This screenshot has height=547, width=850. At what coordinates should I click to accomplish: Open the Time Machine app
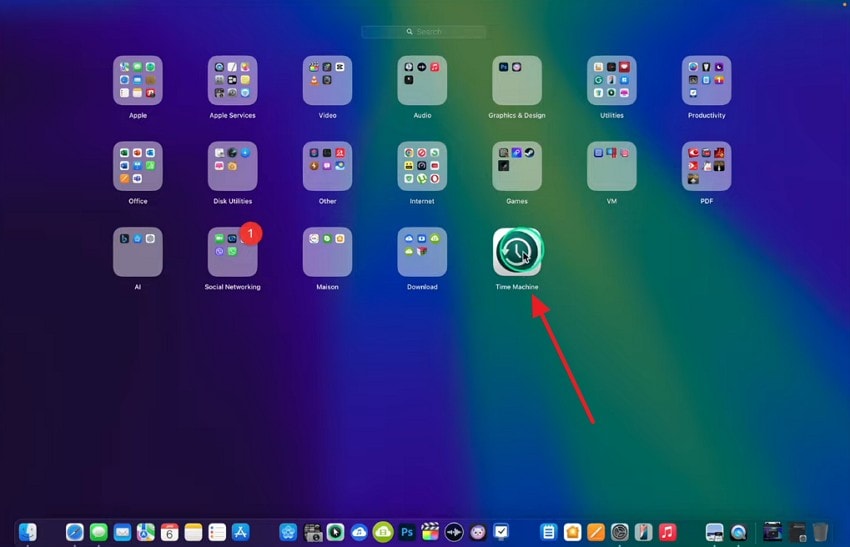click(x=517, y=252)
